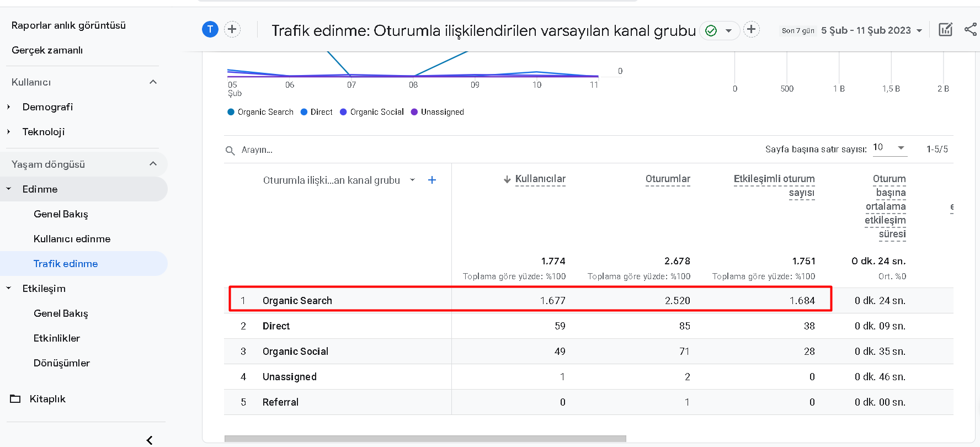Open the Gerçek zamanlı report

pyautogui.click(x=47, y=50)
